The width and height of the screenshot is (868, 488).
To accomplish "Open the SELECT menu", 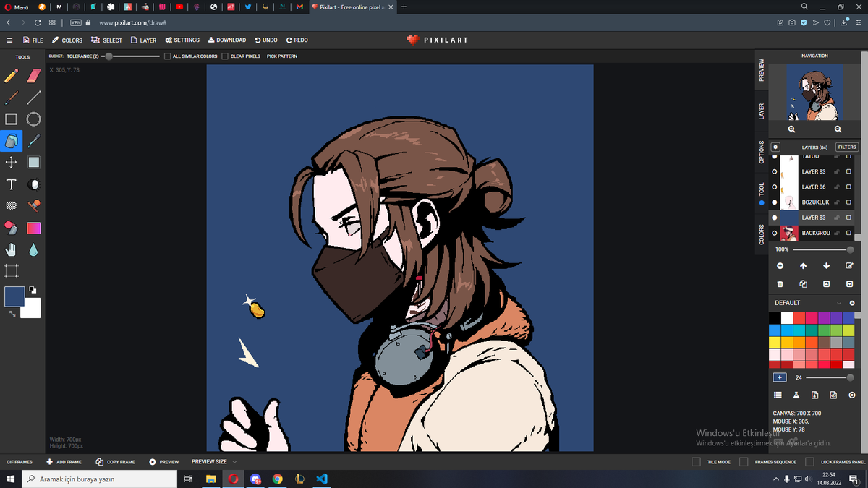I will 107,40.
